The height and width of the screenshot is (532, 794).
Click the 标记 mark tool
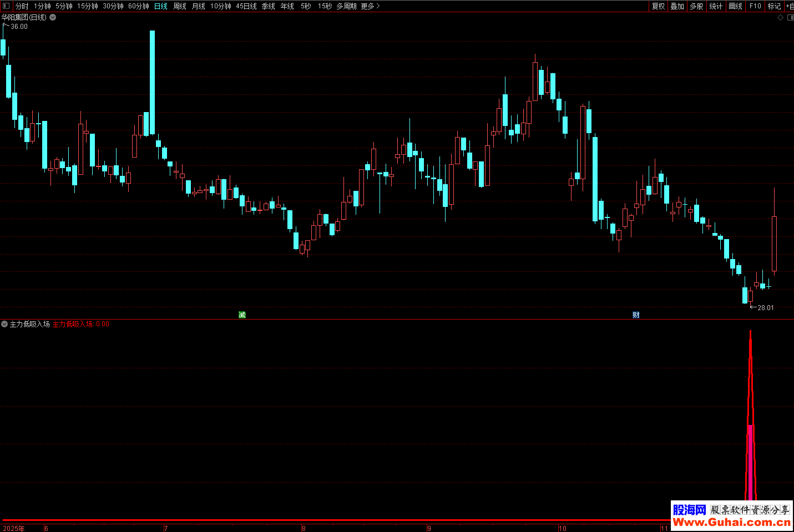(773, 6)
